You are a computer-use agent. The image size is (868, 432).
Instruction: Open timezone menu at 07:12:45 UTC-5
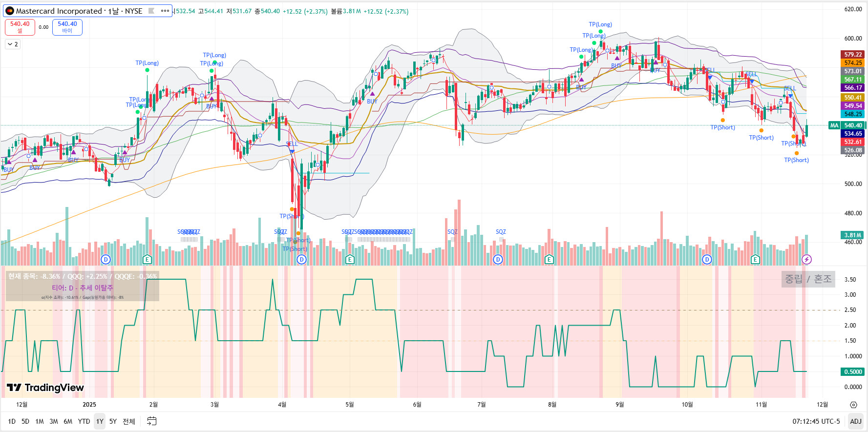[816, 421]
